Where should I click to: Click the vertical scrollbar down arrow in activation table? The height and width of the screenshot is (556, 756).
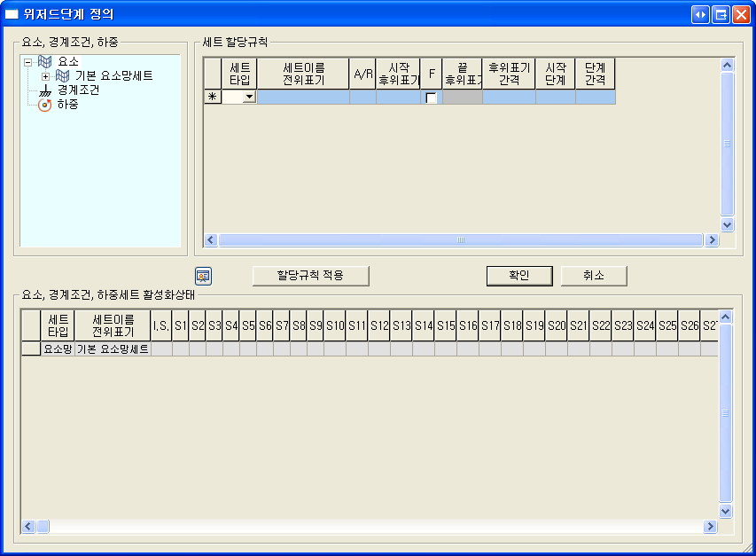tap(726, 511)
